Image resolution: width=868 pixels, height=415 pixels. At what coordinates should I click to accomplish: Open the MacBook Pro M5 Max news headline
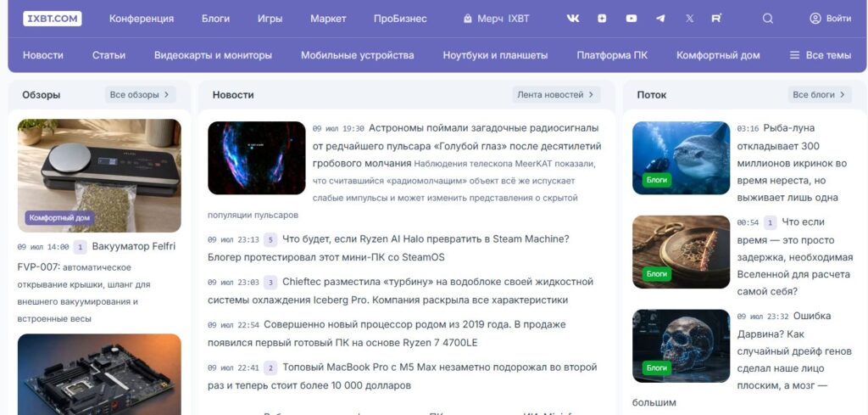pyautogui.click(x=403, y=376)
